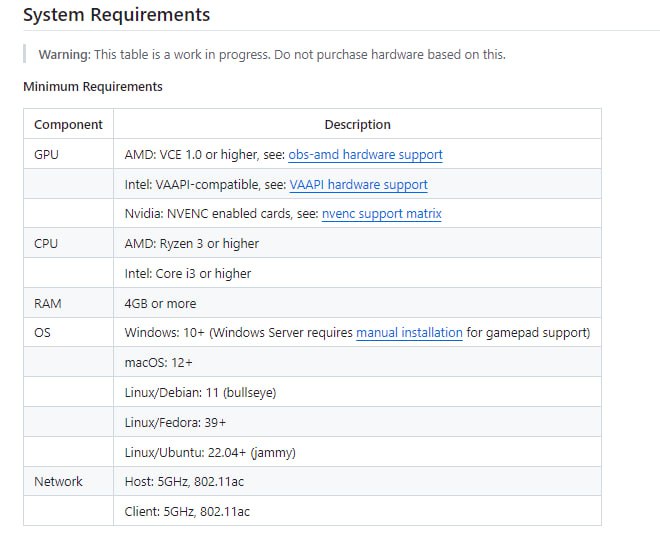Viewport: 660px width, 538px height.
Task: Open the VAAPI hardware support link
Action: [358, 185]
